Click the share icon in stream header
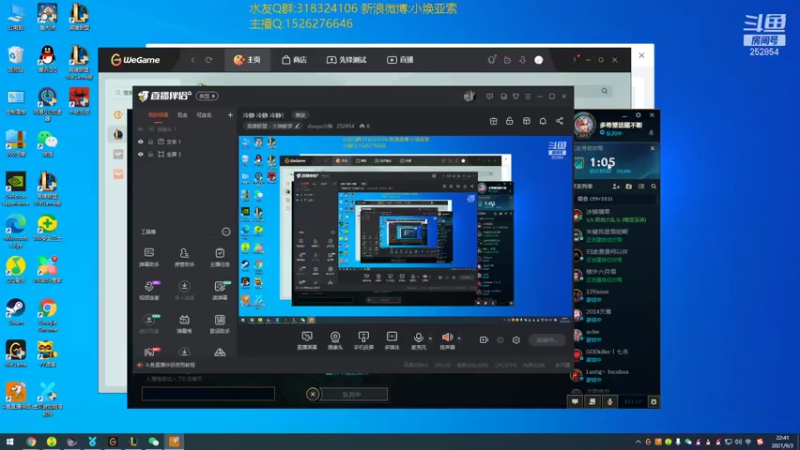 (x=560, y=121)
